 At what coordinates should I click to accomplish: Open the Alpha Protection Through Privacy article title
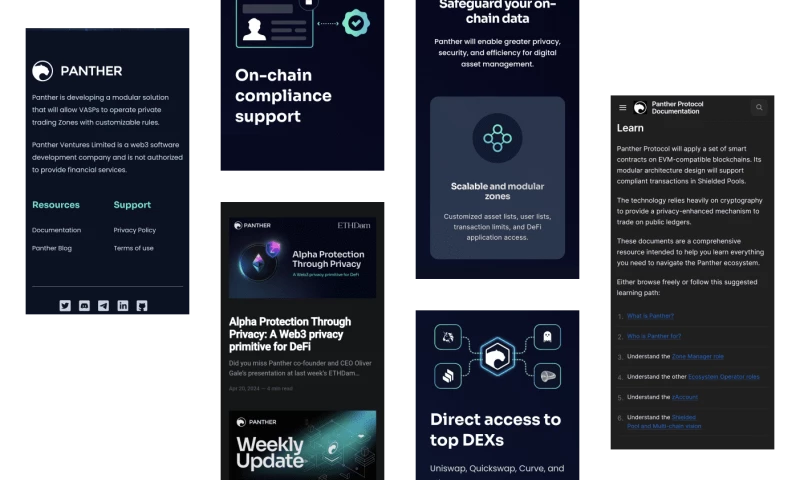290,334
